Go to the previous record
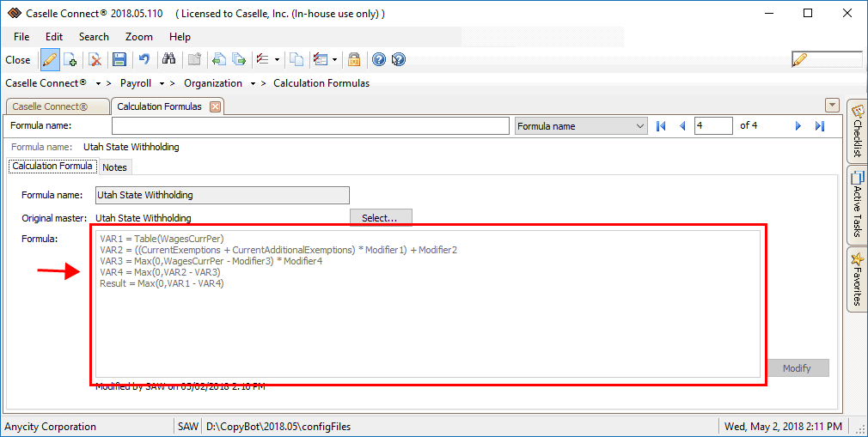The height and width of the screenshot is (437, 868). tap(682, 126)
